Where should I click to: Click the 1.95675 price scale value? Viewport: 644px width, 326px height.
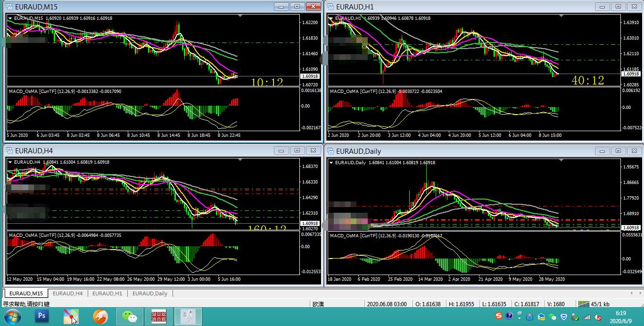(631, 167)
